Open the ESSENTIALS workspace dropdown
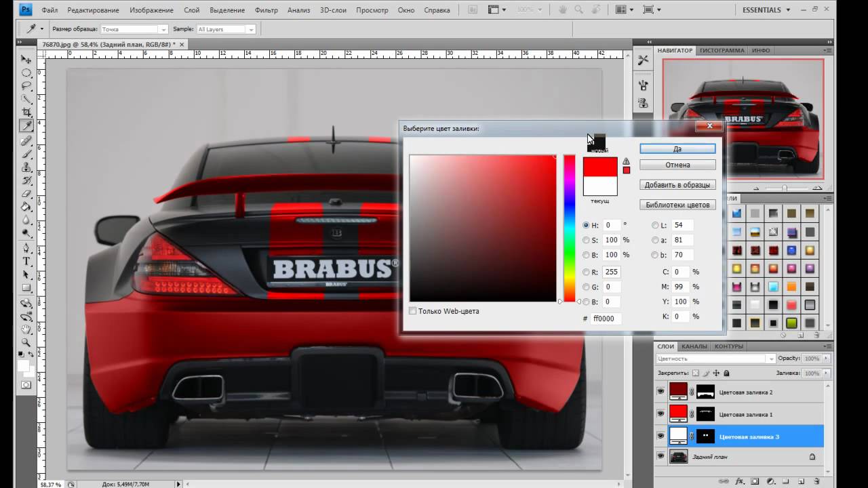The width and height of the screenshot is (868, 488). [x=766, y=10]
